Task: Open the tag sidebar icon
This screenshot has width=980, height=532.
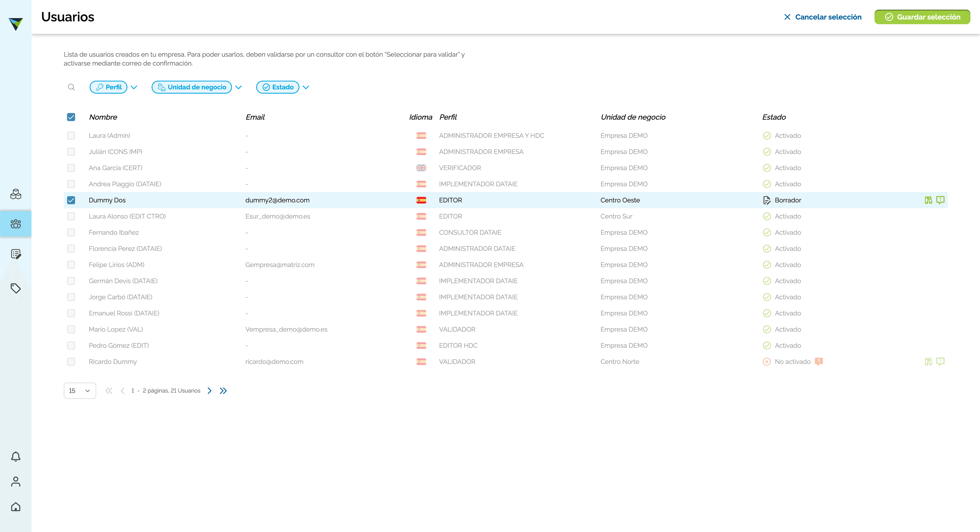Action: [x=16, y=288]
